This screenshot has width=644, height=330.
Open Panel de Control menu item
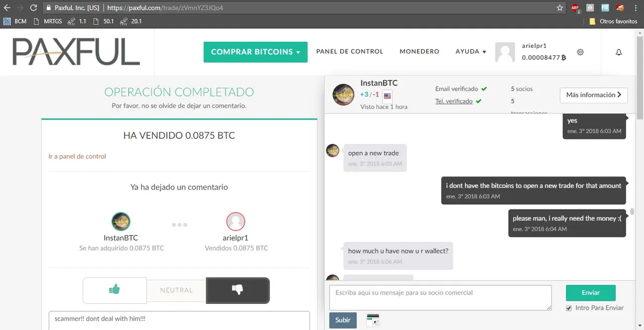[x=350, y=51]
